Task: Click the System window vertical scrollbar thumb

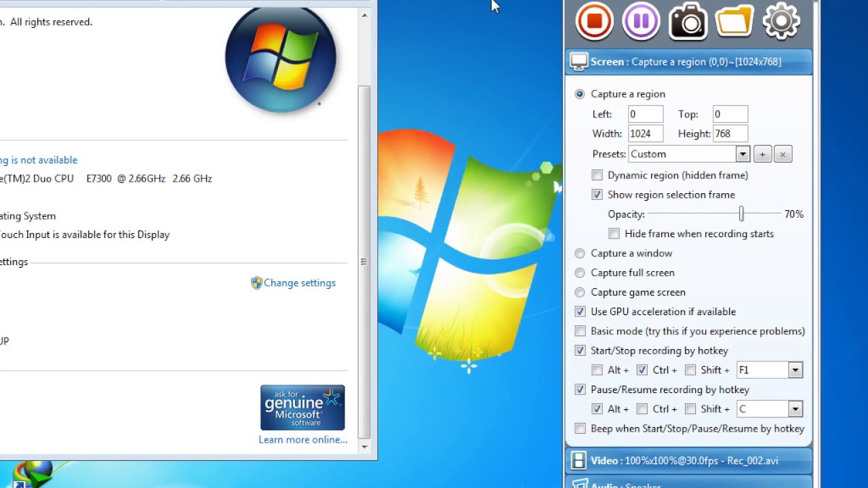Action: click(364, 262)
